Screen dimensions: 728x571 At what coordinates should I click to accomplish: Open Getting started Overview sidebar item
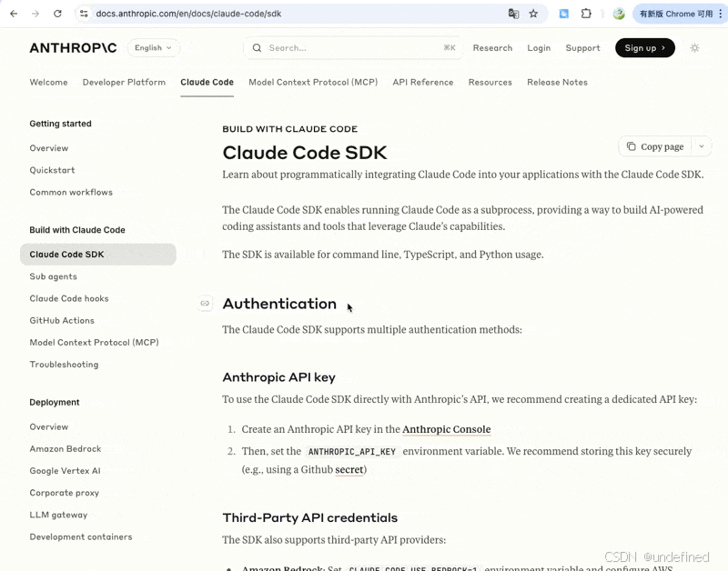pyautogui.click(x=49, y=148)
